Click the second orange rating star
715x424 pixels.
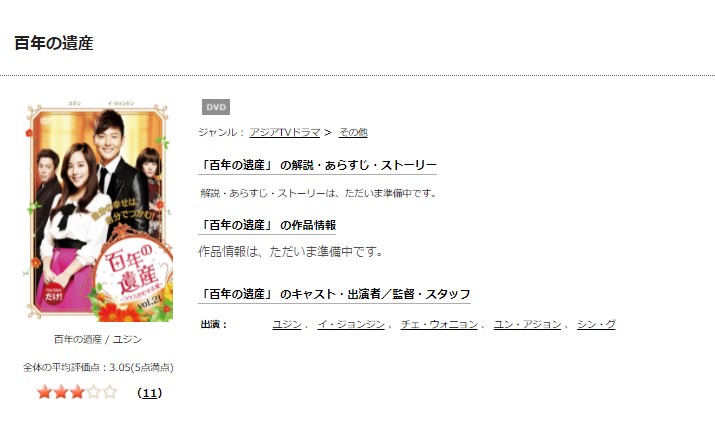tap(61, 392)
